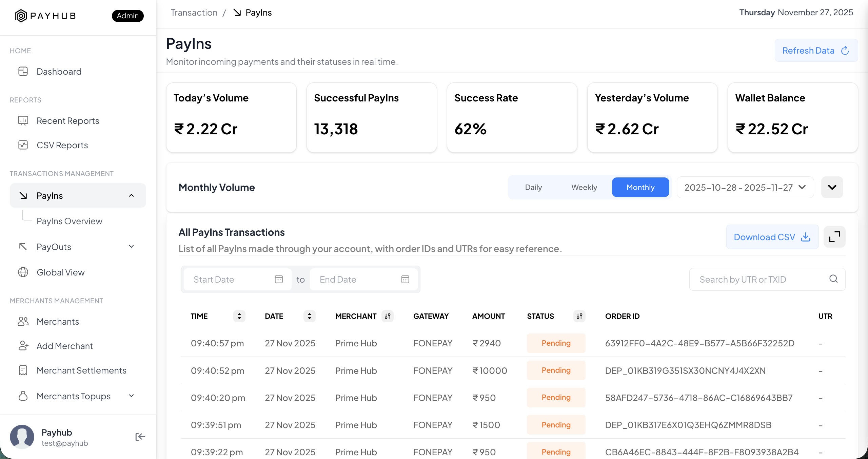The width and height of the screenshot is (868, 459).
Task: Select the Monthly range toggle
Action: [x=640, y=187]
